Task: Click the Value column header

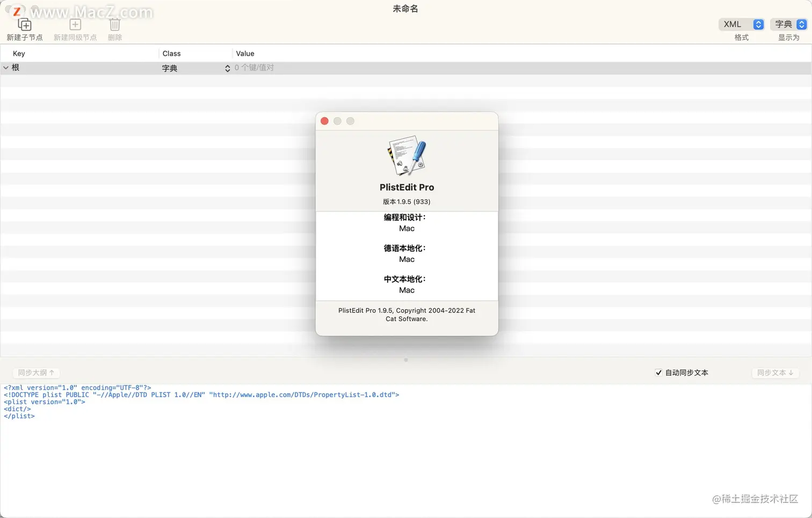Action: (x=245, y=53)
